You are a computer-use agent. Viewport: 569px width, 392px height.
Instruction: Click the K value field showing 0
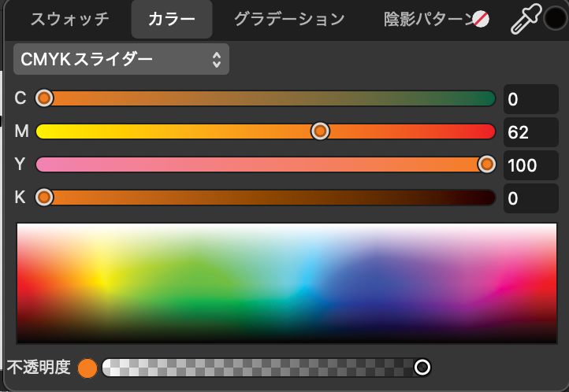coord(530,198)
